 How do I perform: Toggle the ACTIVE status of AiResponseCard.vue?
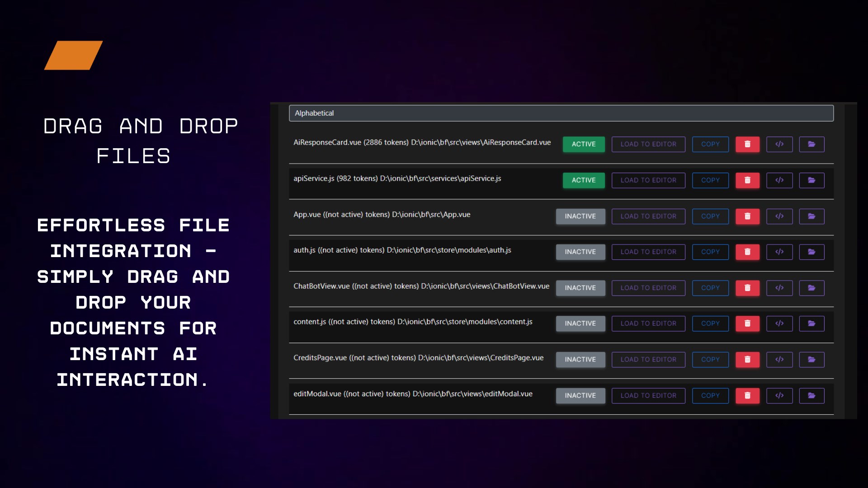[583, 144]
